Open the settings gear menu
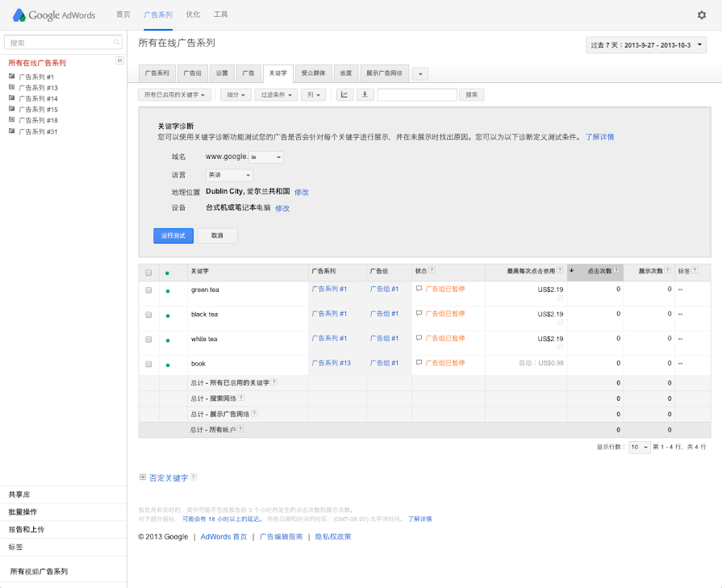Viewport: 722px width, 588px height. [x=701, y=15]
